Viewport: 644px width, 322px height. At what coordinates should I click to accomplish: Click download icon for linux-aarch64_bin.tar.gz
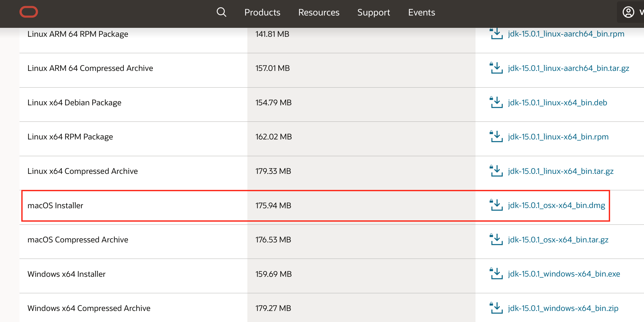coord(496,68)
